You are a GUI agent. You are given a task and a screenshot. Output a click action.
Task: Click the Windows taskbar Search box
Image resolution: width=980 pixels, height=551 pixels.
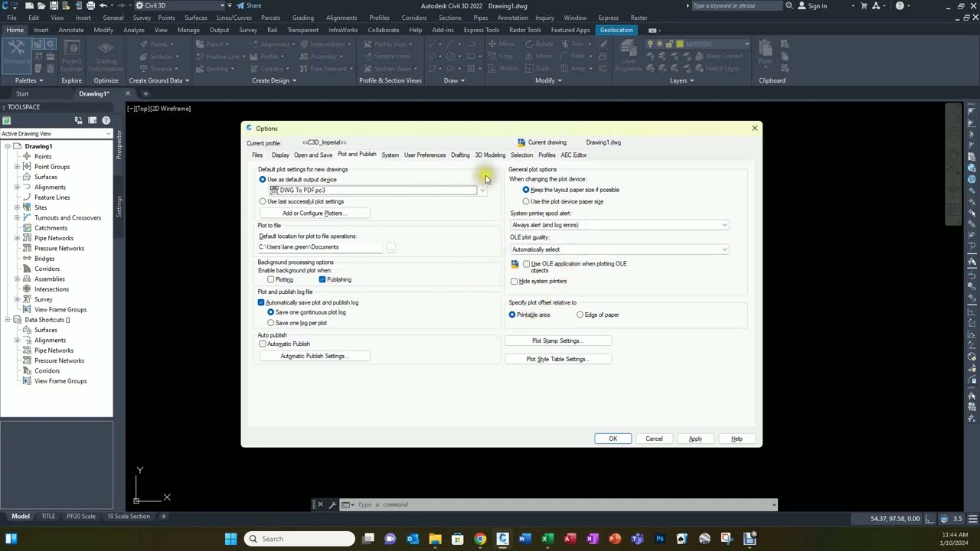click(x=300, y=539)
